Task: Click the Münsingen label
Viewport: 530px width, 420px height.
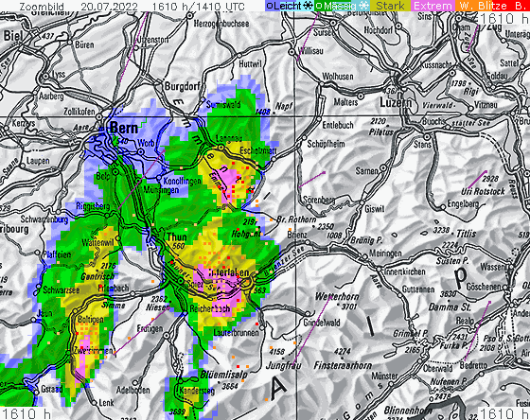Action: tap(161, 190)
